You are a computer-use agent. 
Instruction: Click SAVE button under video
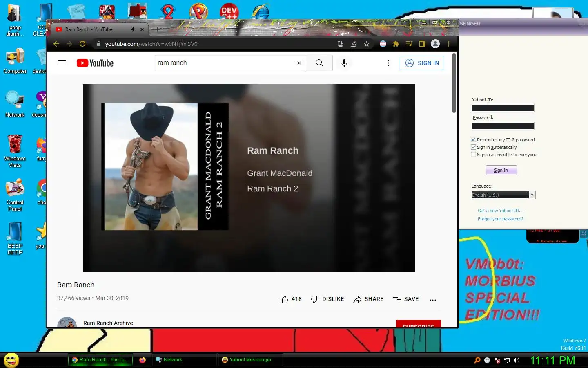(x=405, y=299)
